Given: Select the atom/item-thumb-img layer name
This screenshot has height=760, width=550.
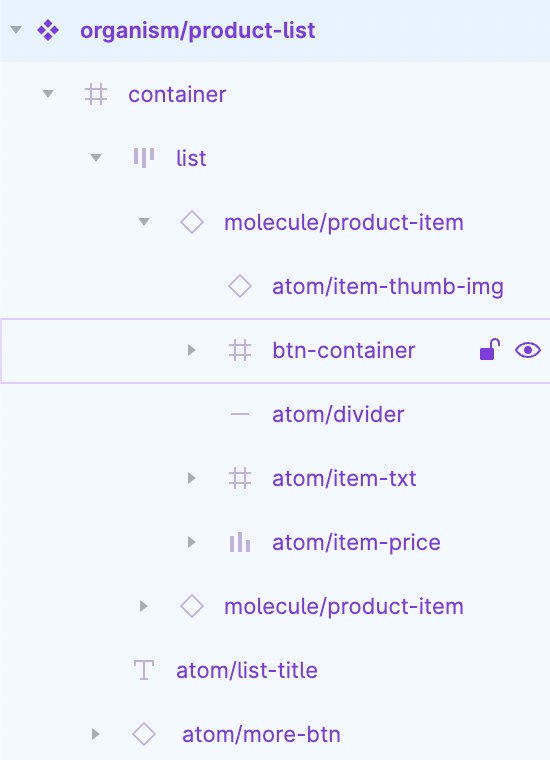Looking at the screenshot, I should [388, 286].
